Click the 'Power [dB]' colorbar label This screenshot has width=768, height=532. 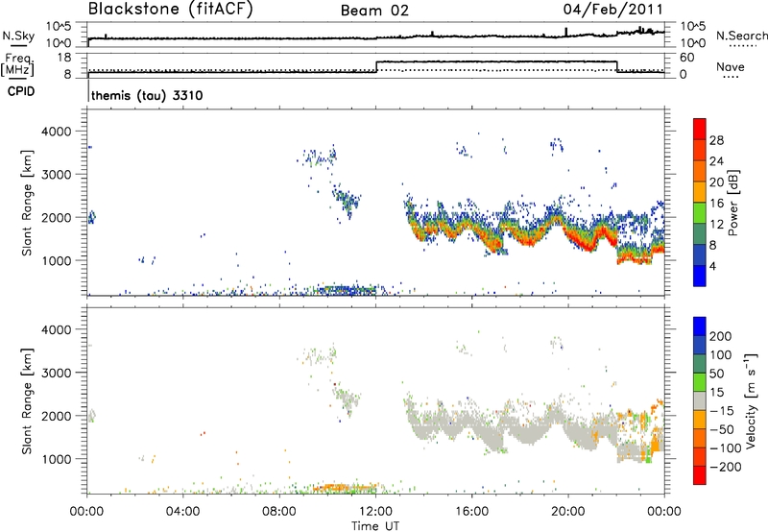[x=732, y=203]
